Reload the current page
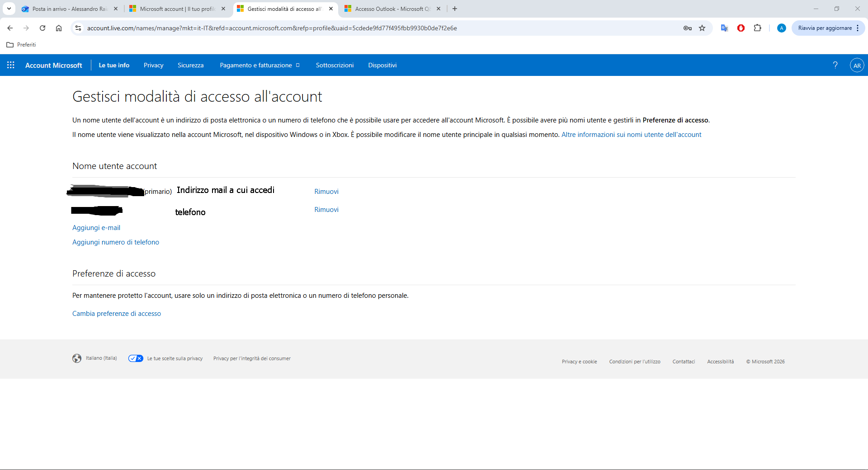Image resolution: width=868 pixels, height=470 pixels. (42, 28)
